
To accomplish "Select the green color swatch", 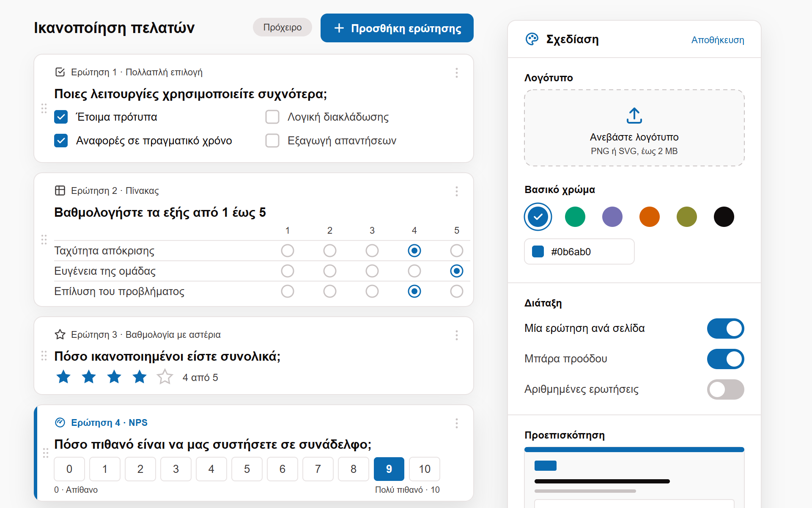I will pos(575,217).
